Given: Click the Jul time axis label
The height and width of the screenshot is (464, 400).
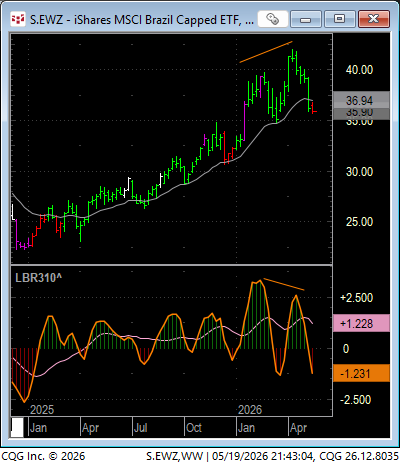Looking at the screenshot, I should tap(140, 428).
